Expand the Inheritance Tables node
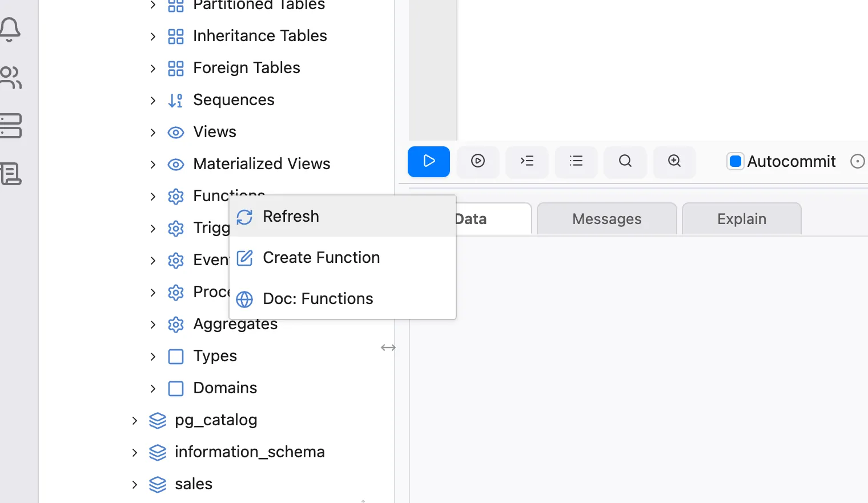The image size is (868, 503). pyautogui.click(x=152, y=37)
